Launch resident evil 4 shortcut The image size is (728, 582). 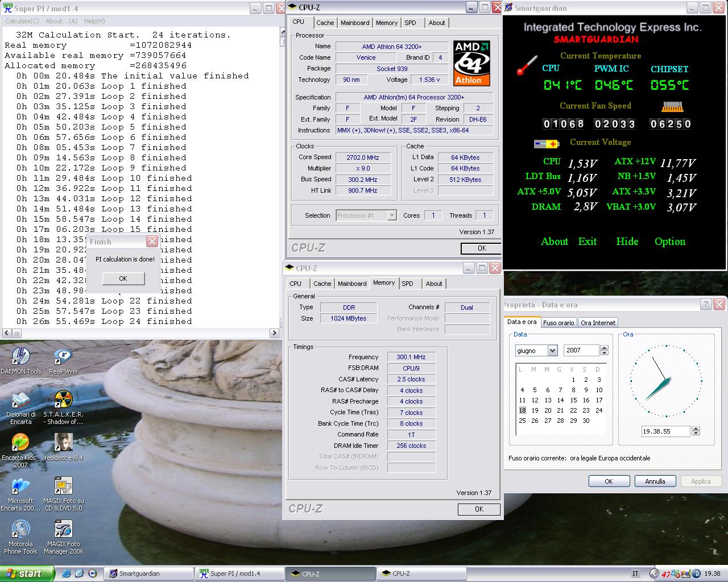63,447
